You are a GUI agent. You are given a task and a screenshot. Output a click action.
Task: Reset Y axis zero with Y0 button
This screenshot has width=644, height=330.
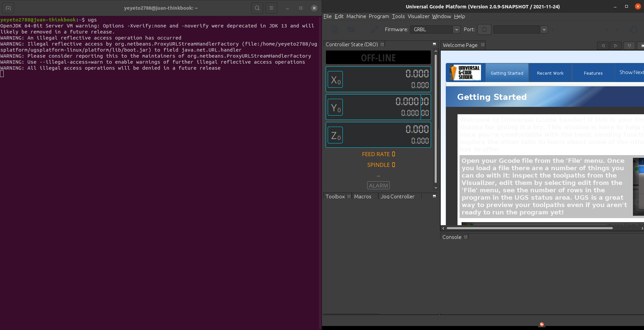pos(335,107)
